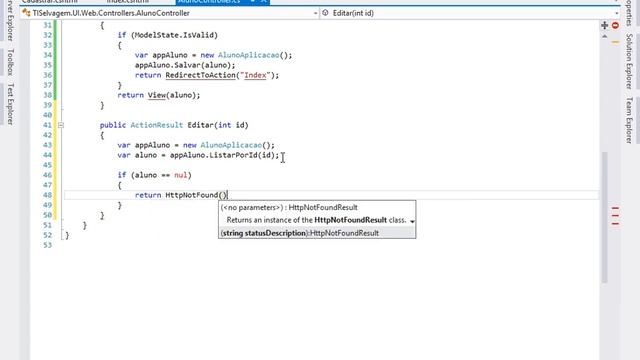Select the string statusDescription overload
640x360 pixels.
click(300, 233)
